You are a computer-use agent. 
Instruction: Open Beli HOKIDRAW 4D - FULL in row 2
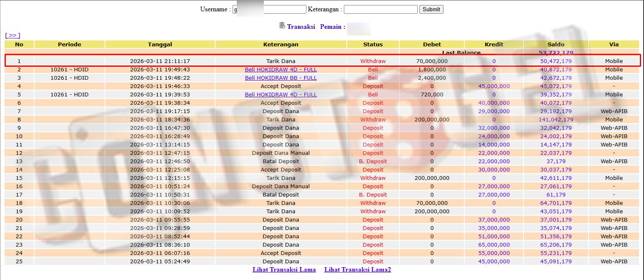click(x=281, y=70)
